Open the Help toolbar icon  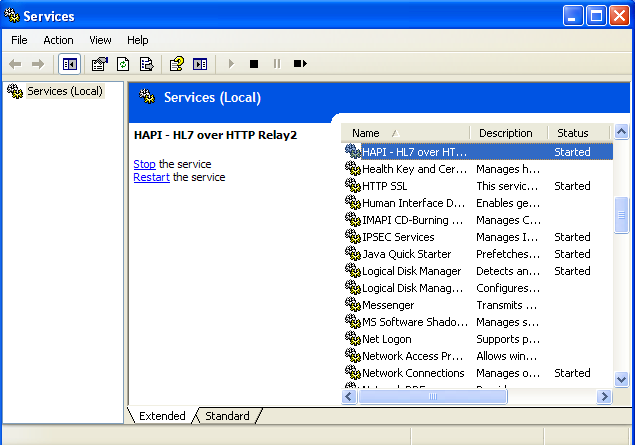point(177,64)
